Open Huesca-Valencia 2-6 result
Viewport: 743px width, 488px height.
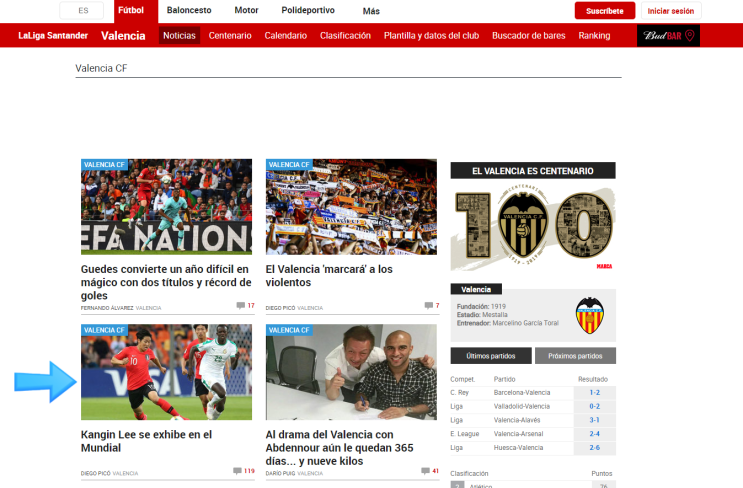pyautogui.click(x=595, y=448)
